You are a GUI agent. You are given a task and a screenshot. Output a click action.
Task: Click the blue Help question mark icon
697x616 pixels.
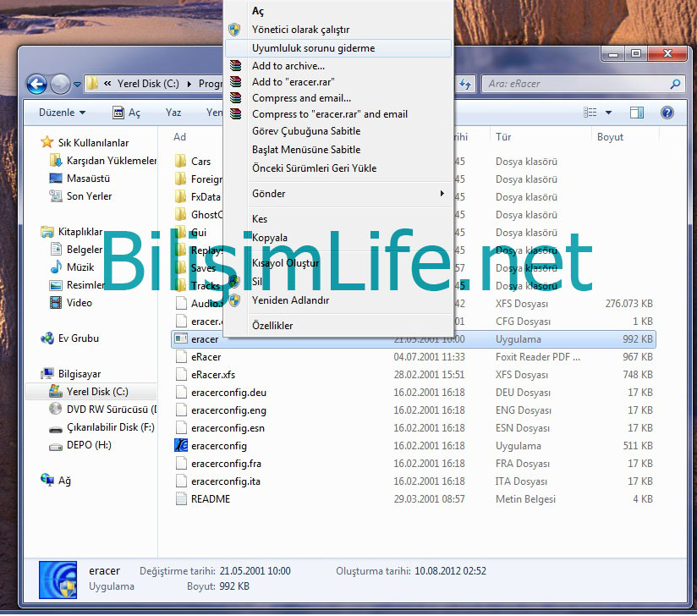[667, 113]
